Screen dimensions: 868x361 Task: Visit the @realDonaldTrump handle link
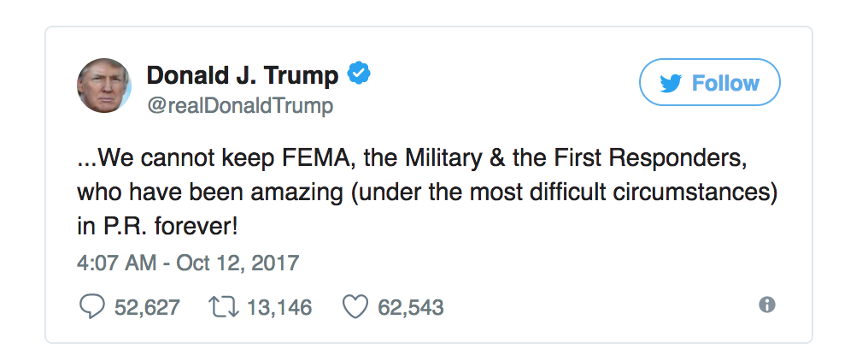coord(240,106)
